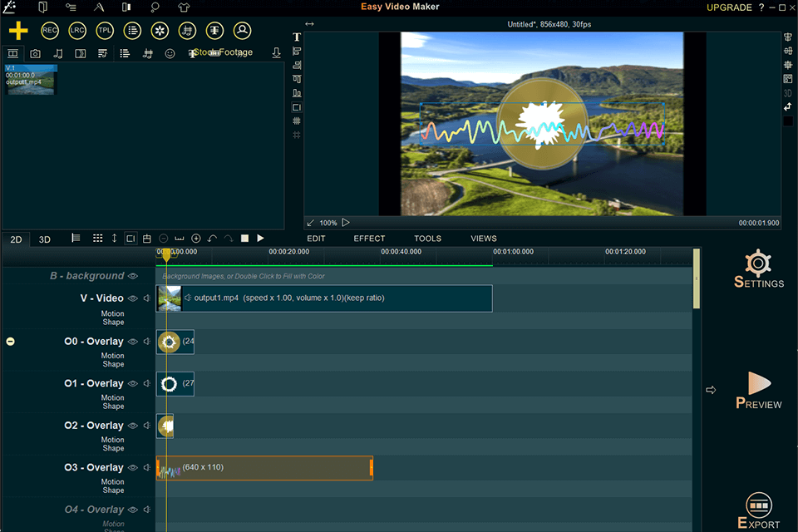Click the vertical scrollbar of the timeline
This screenshot has height=532, width=798.
(697, 278)
